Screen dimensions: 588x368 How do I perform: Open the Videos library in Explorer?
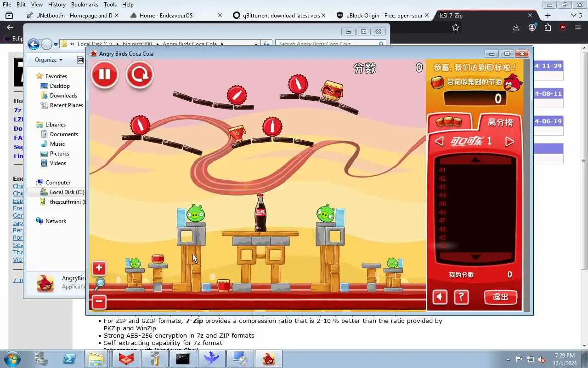[x=58, y=163]
